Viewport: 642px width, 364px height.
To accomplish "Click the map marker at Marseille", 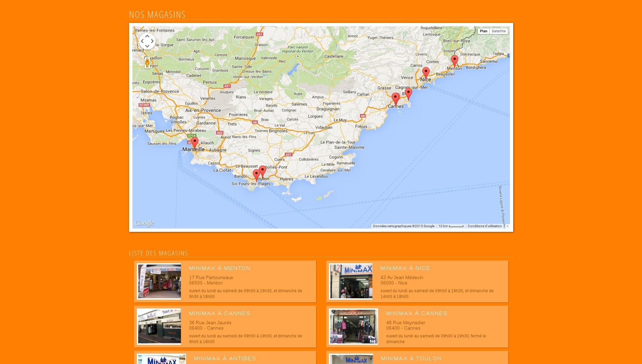I will [x=195, y=143].
